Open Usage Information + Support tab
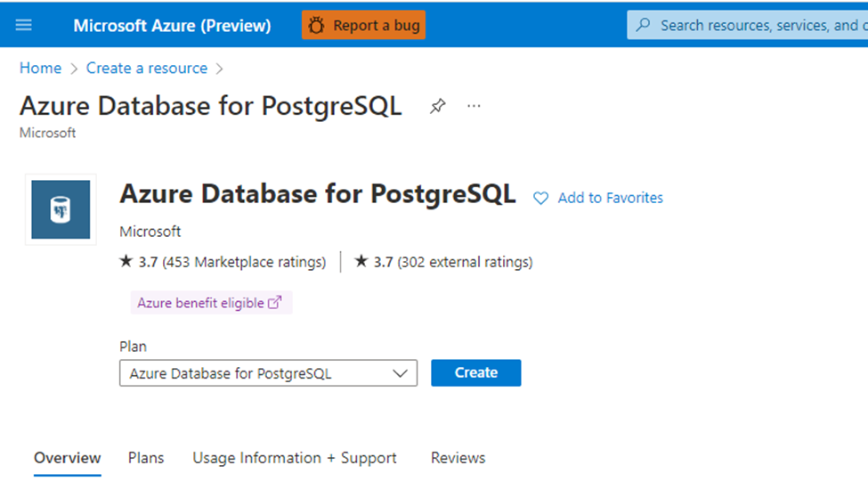 (x=295, y=458)
